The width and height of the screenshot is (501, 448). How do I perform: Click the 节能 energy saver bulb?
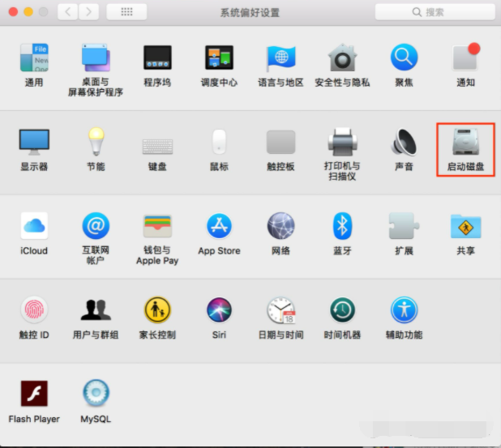[96, 143]
